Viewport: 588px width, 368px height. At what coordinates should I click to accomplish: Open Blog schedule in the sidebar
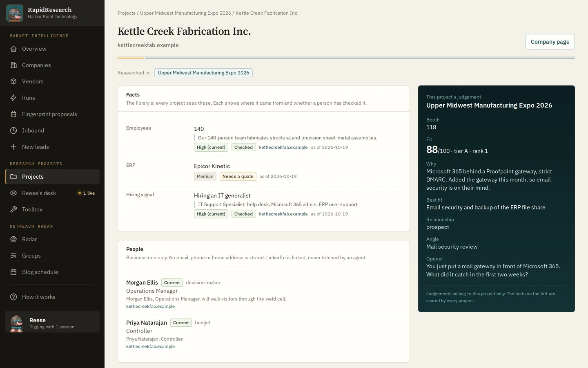[x=52, y=272]
